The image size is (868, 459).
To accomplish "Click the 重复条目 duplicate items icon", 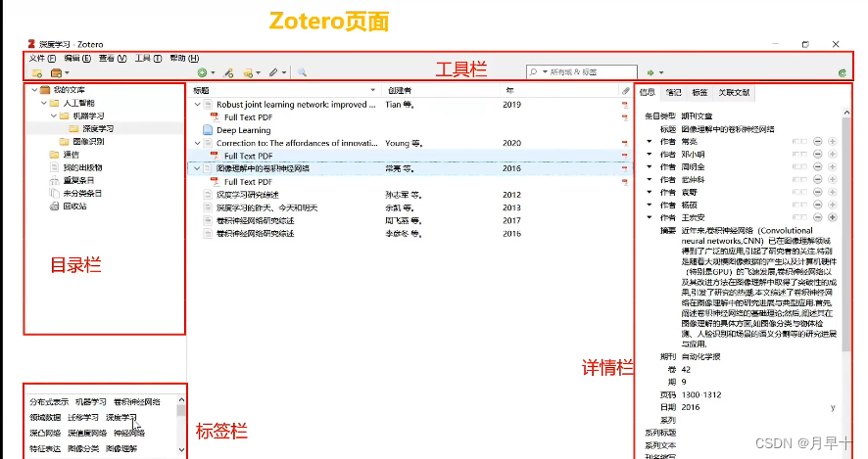I will point(54,180).
